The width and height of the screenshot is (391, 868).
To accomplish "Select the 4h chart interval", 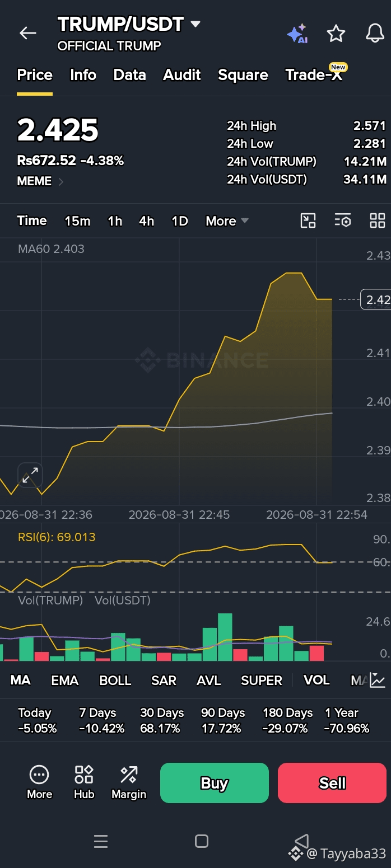I will coord(147,221).
